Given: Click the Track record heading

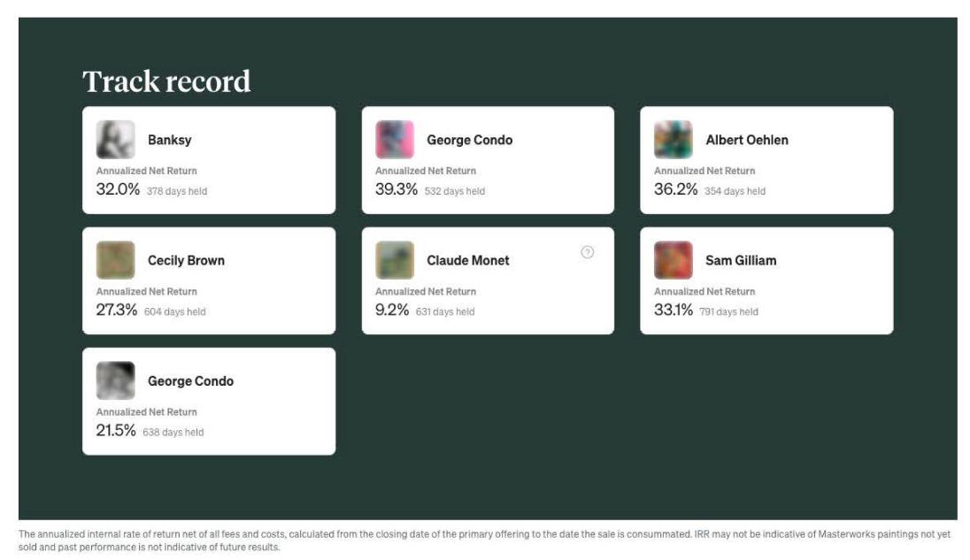Looking at the screenshot, I should coord(166,81).
